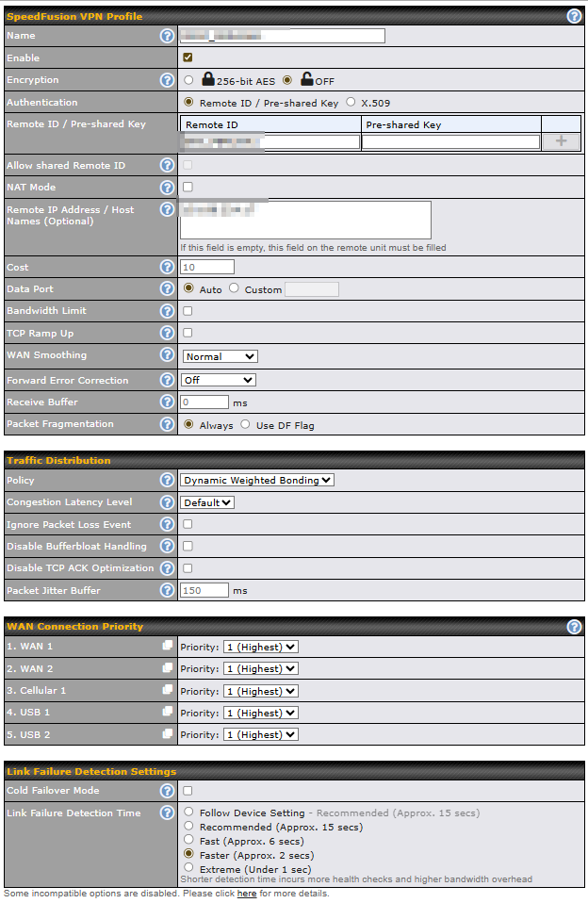Select Fast (Approx. 6 secs) detection time
The width and height of the screenshot is (588, 903).
pos(188,840)
